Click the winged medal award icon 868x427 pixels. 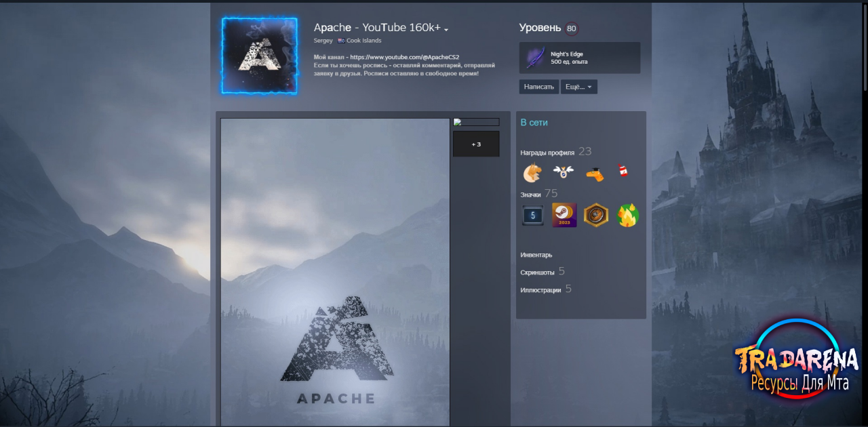click(x=564, y=174)
